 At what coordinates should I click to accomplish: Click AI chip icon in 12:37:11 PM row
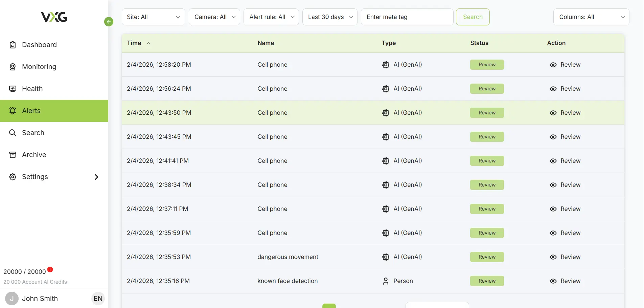pos(386,209)
